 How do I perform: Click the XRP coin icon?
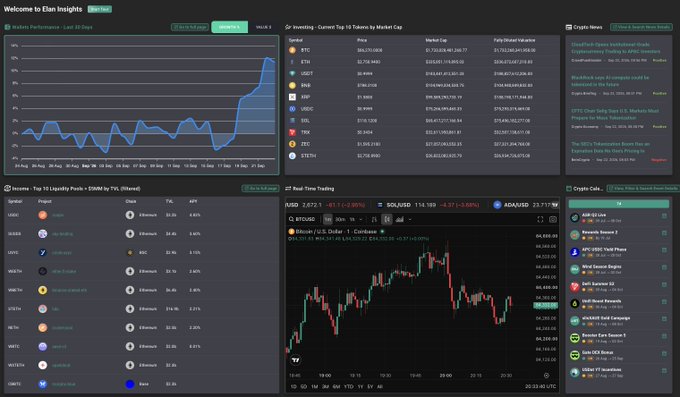click(292, 97)
